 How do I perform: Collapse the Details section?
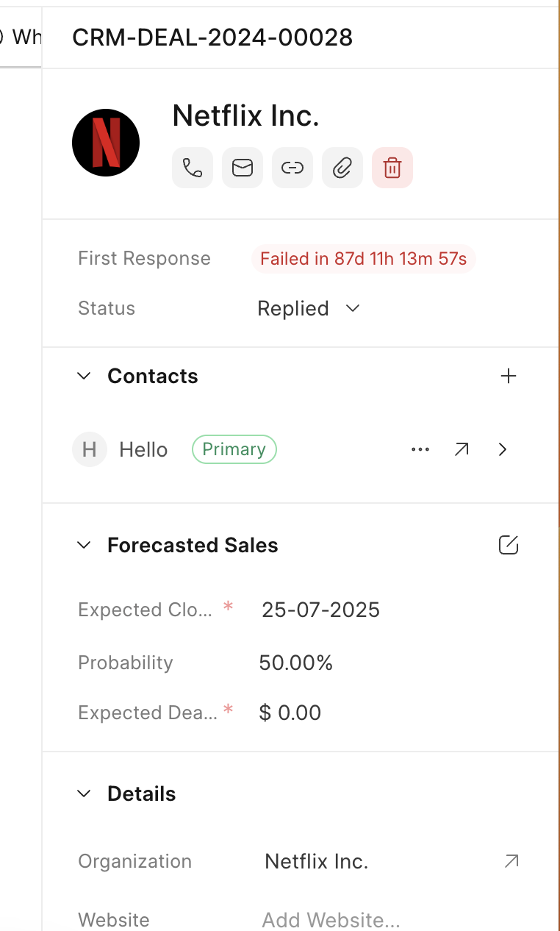84,793
